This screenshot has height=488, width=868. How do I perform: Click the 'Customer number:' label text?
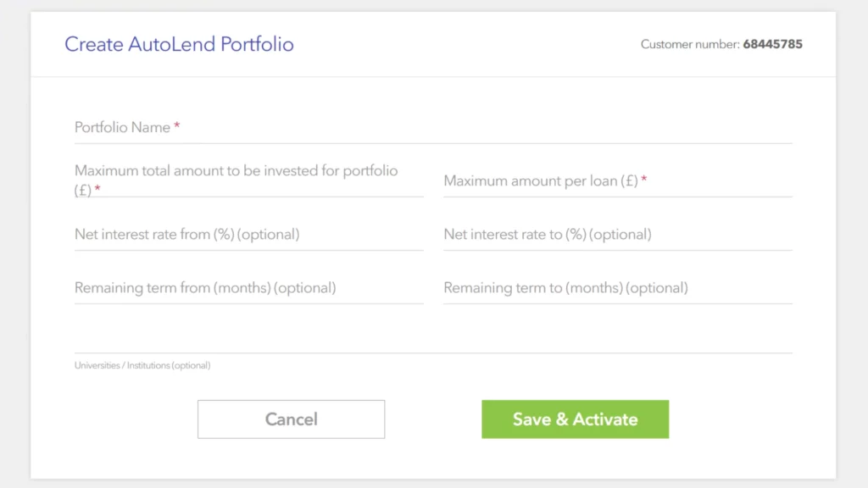coord(690,44)
